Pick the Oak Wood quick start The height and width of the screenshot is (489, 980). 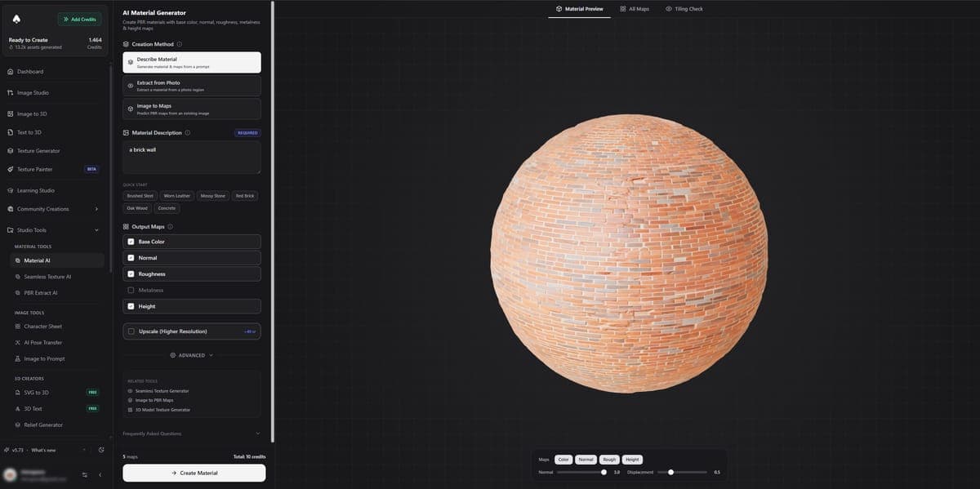(137, 208)
